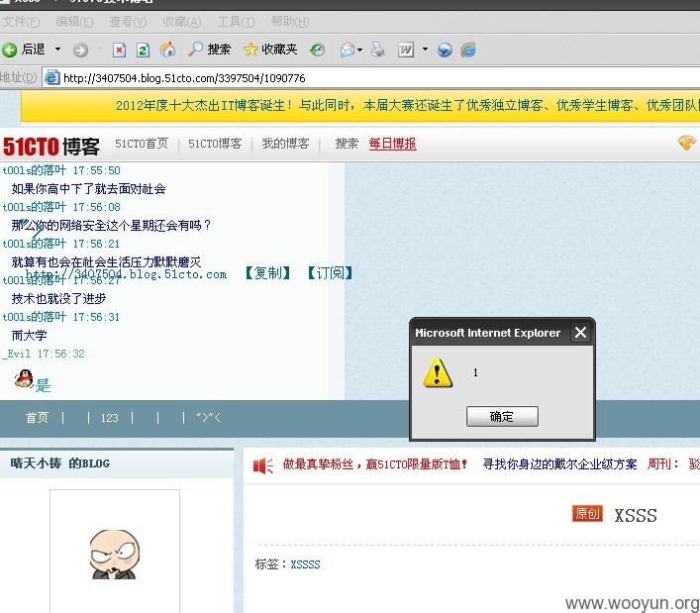Click the blue IE-style toolbar icon
The width and height of the screenshot is (700, 613).
468,50
